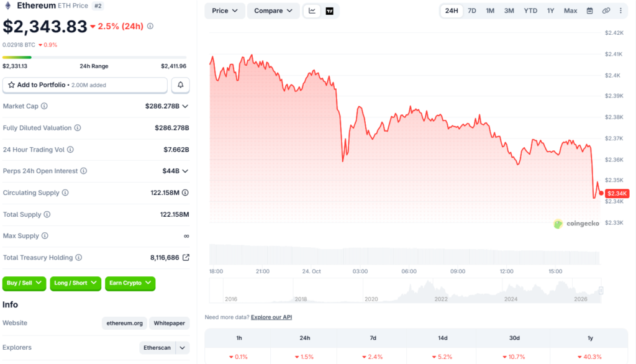Viewport: 636px width, 364px height.
Task: Open the calendar date range picker
Action: (x=590, y=11)
